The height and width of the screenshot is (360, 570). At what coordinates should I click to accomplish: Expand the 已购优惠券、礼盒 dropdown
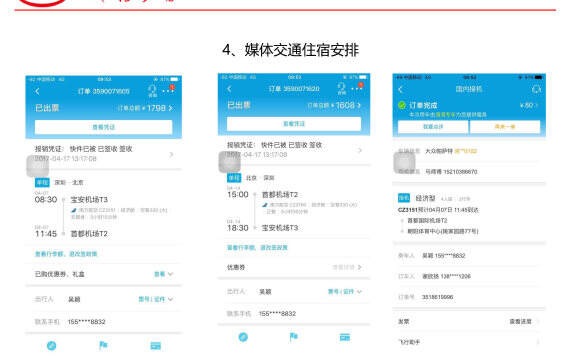(x=164, y=274)
